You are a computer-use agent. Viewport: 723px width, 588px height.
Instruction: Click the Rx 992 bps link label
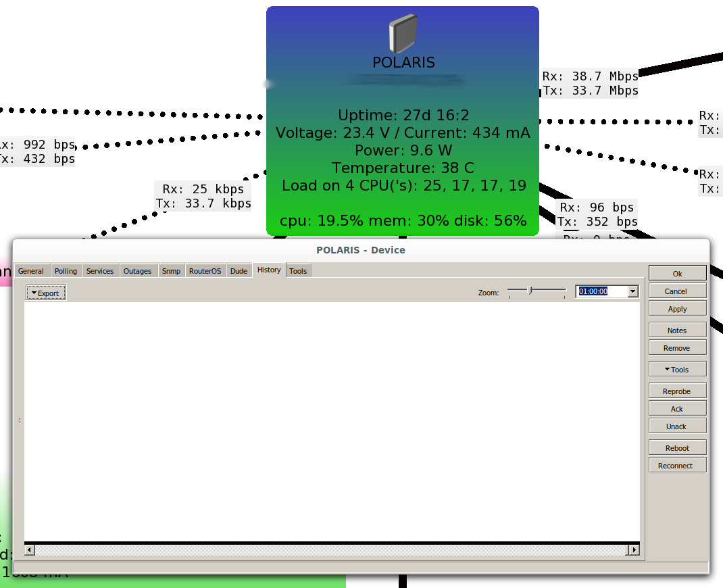(x=36, y=151)
